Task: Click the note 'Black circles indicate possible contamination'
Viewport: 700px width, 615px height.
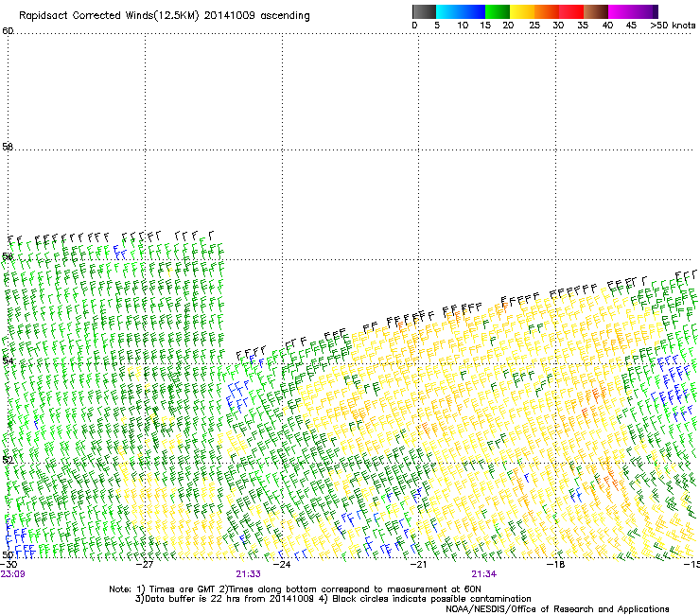Action: click(x=431, y=599)
